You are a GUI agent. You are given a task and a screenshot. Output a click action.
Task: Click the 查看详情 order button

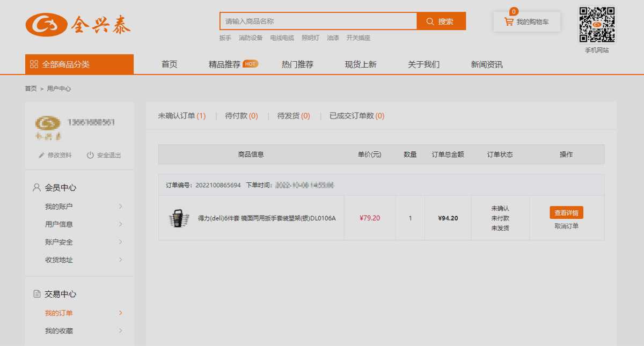(566, 212)
